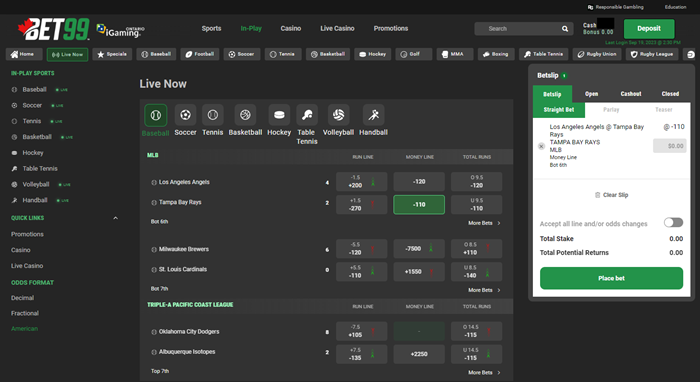
Task: Select the Basketball icon in Live Now
Action: coord(245,115)
